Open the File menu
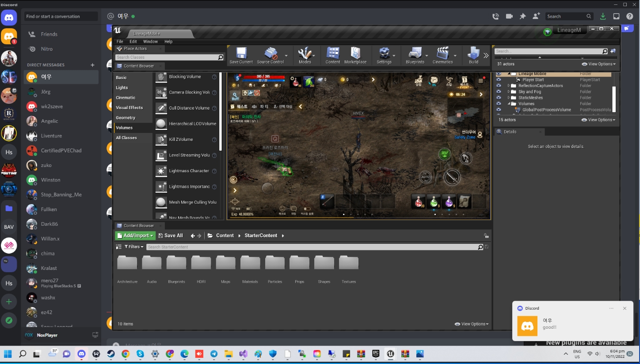Viewport: 640px width, 364px height. [x=120, y=42]
